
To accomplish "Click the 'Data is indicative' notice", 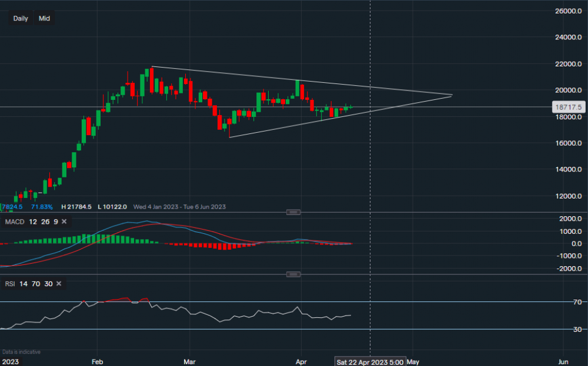I will 21,352.
